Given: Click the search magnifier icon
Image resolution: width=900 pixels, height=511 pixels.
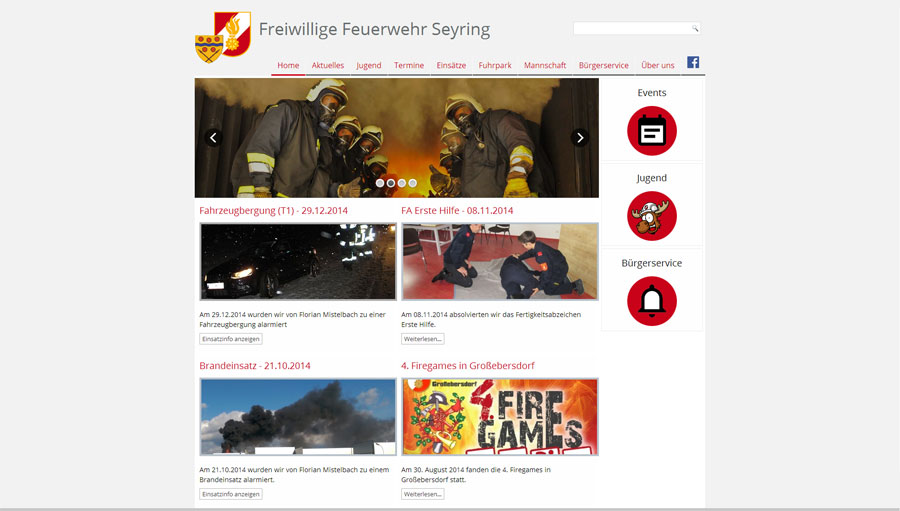Looking at the screenshot, I should [x=695, y=28].
